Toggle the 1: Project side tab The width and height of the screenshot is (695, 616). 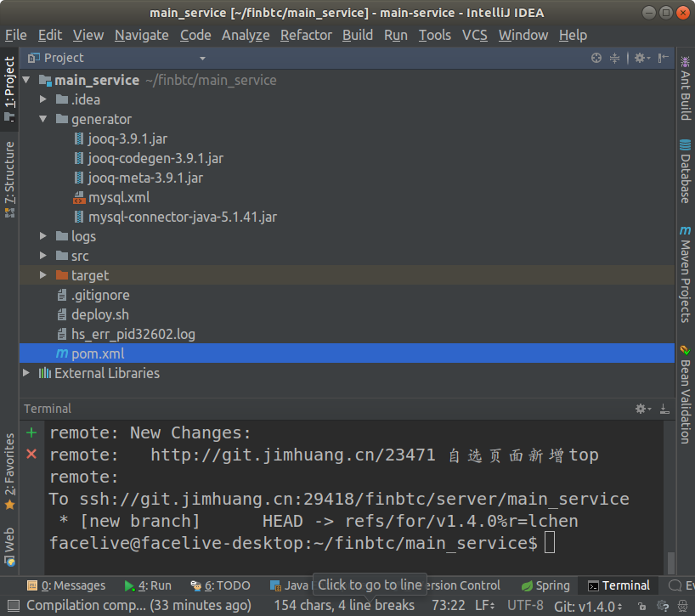click(x=9, y=88)
